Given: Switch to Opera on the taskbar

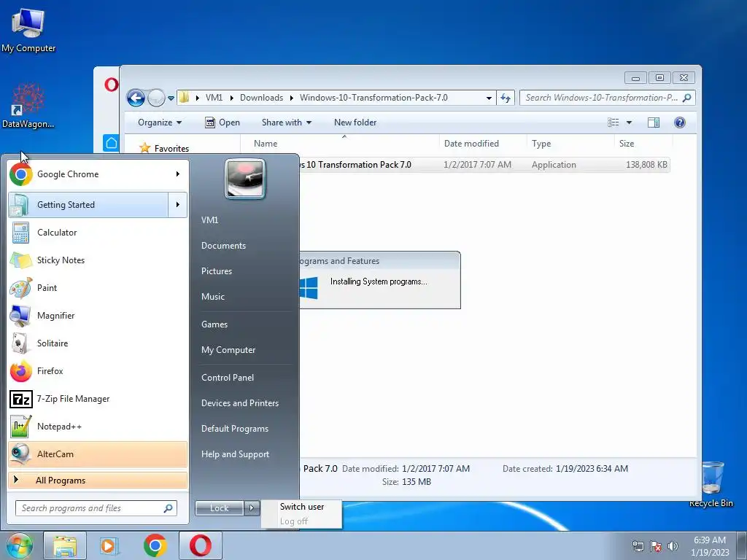Looking at the screenshot, I should 201,545.
